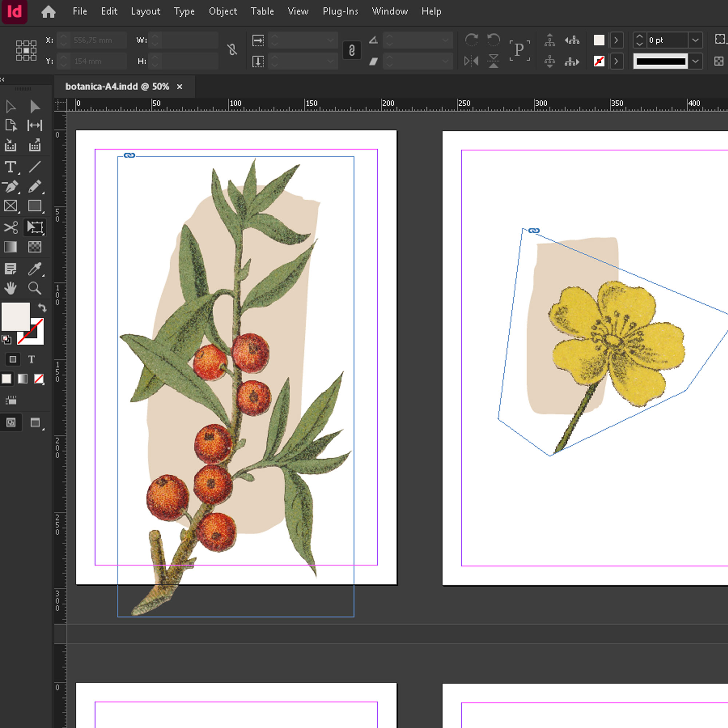Select the Type tool

coord(11,167)
